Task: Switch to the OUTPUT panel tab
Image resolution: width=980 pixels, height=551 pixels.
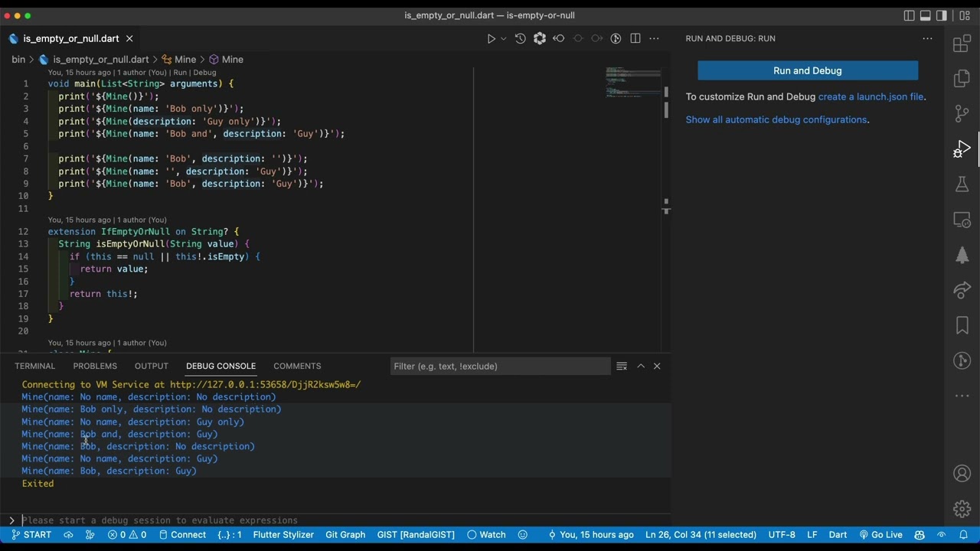Action: click(x=152, y=366)
